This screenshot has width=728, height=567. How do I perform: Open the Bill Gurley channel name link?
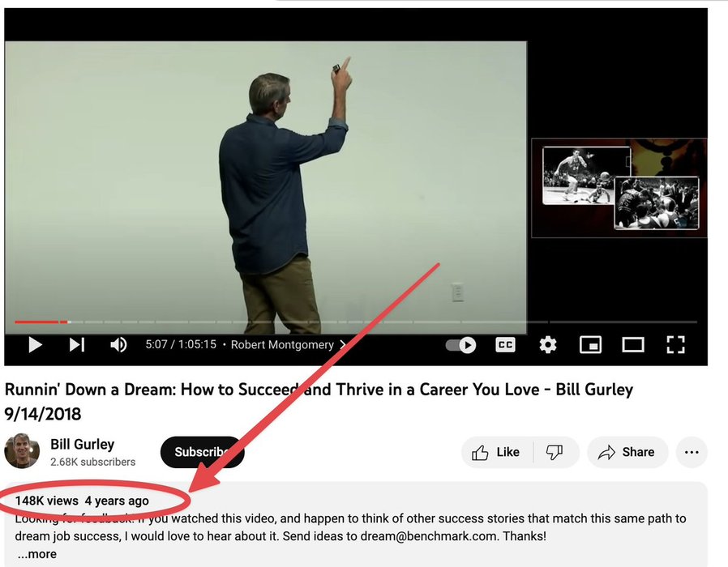[x=82, y=444]
